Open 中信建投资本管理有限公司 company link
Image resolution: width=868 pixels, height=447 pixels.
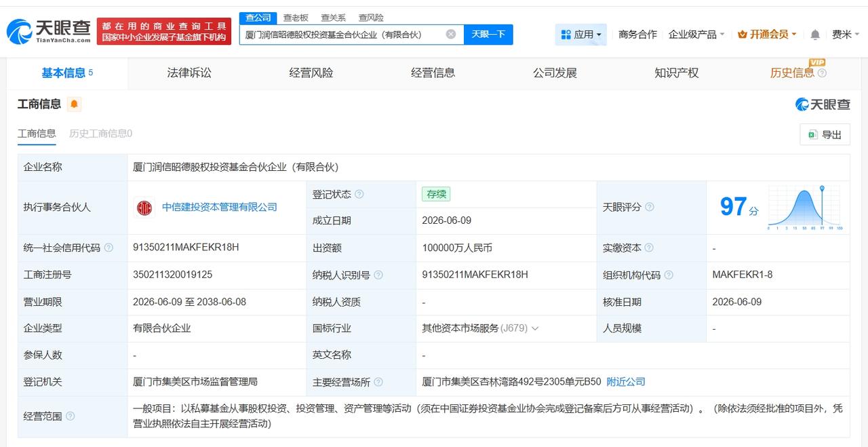click(x=220, y=208)
